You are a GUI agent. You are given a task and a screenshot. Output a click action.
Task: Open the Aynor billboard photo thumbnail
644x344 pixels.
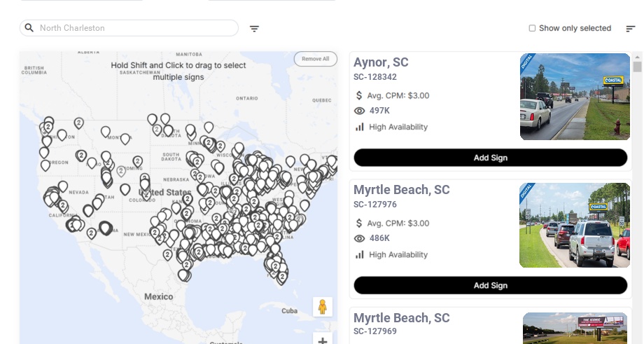[x=575, y=97]
